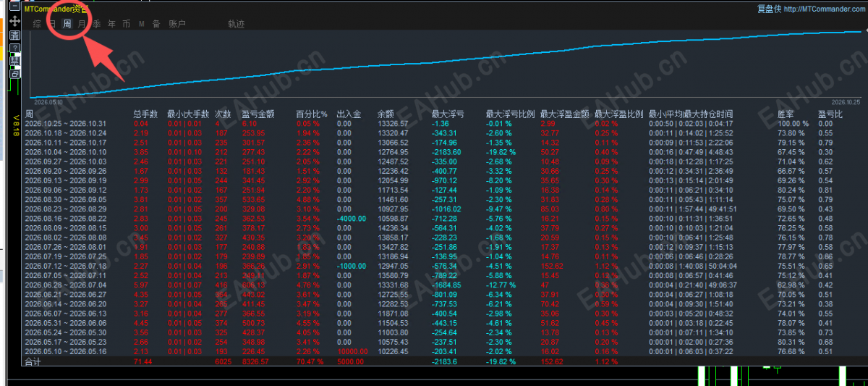868x386 pixels.
Task: Switch to the 月 monthly tab
Action: pyautogui.click(x=82, y=24)
